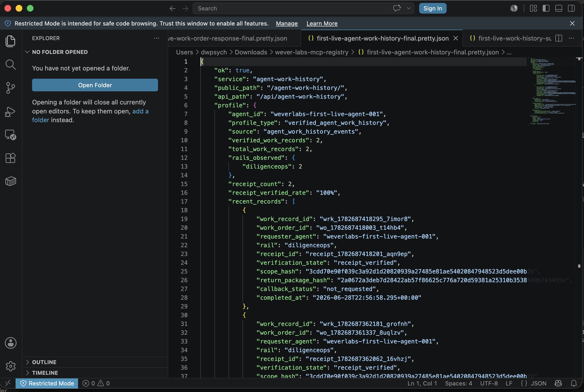Click the Copilot status icon in status bar

pyautogui.click(x=558, y=383)
